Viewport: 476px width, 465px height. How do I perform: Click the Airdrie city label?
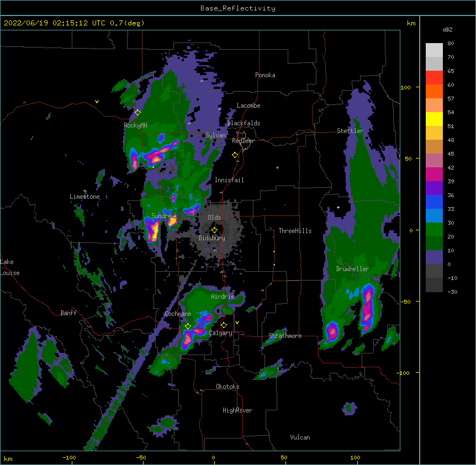tap(223, 297)
